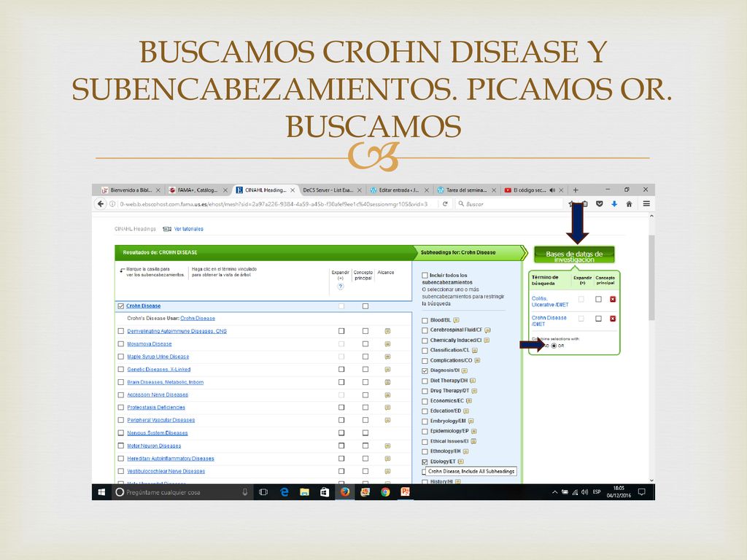This screenshot has height=560, width=747.
Task: Click the browser address bar URL
Action: [274, 204]
